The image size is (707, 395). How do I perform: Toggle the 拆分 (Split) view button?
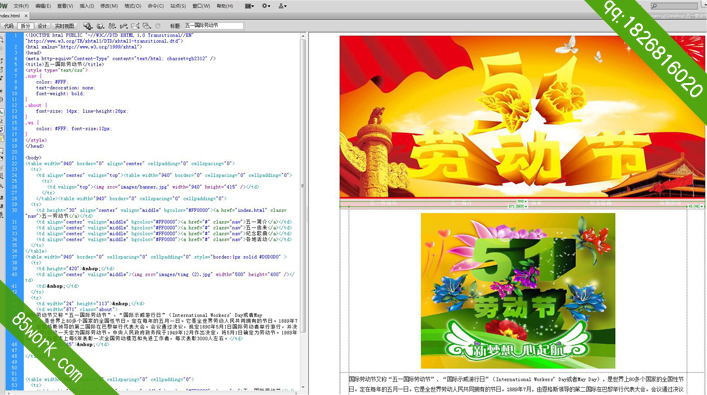click(26, 26)
